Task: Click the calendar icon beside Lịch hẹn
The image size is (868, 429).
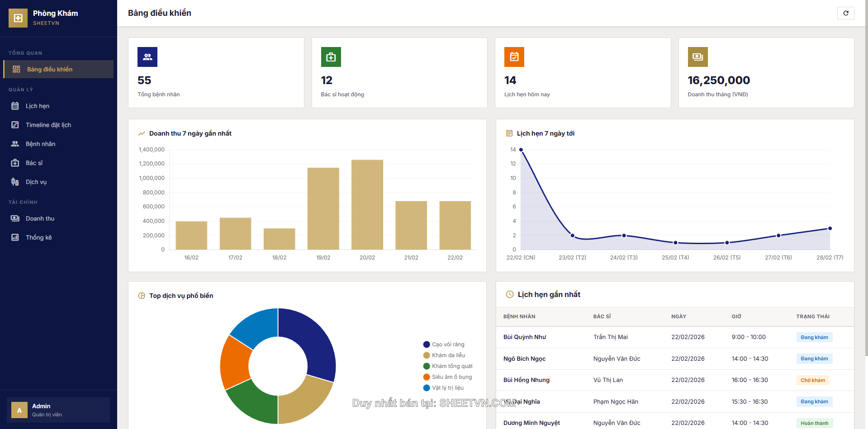Action: click(x=15, y=106)
